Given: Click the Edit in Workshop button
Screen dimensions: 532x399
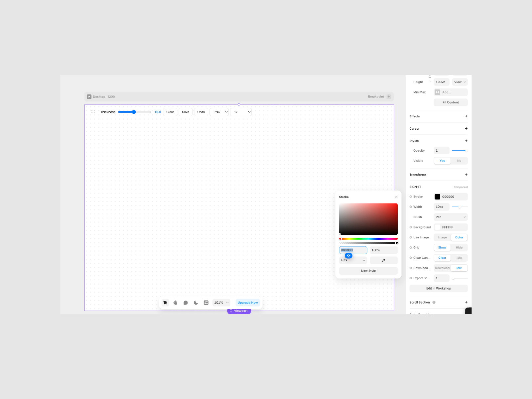Looking at the screenshot, I should pyautogui.click(x=438, y=288).
